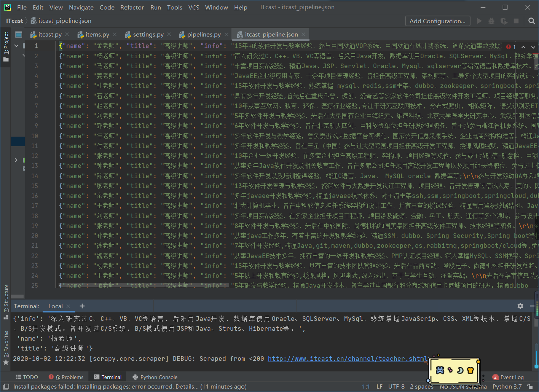Close the settings.py editor tab
This screenshot has width=539, height=392.
[x=169, y=34]
